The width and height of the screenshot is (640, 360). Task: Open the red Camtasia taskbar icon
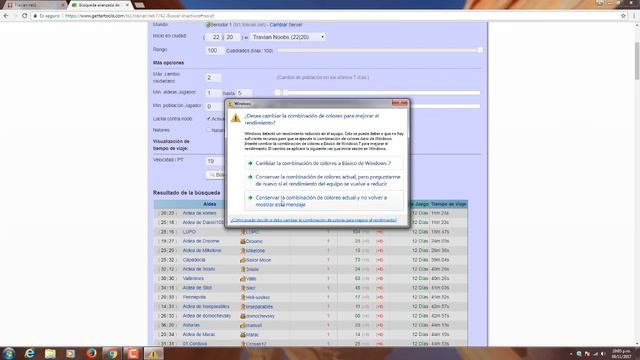pyautogui.click(x=133, y=353)
